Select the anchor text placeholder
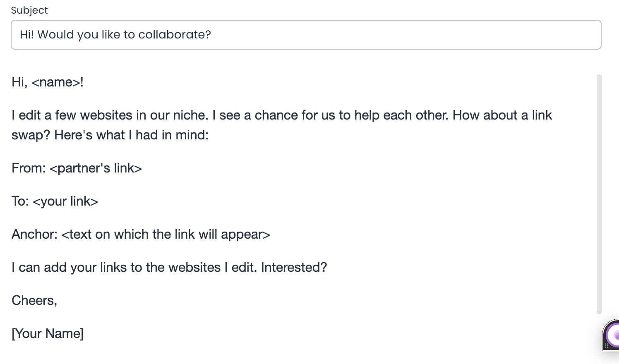 [166, 234]
